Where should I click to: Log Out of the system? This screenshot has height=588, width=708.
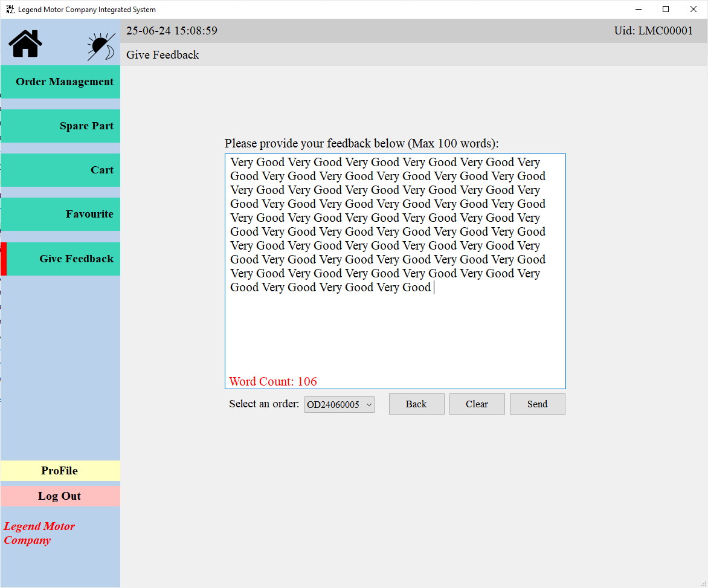(60, 496)
